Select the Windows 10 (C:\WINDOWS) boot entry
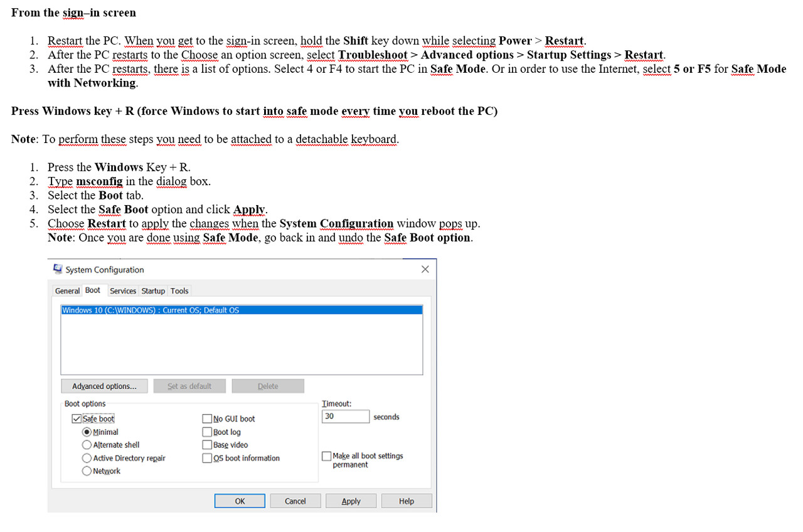The image size is (803, 532). pyautogui.click(x=242, y=310)
